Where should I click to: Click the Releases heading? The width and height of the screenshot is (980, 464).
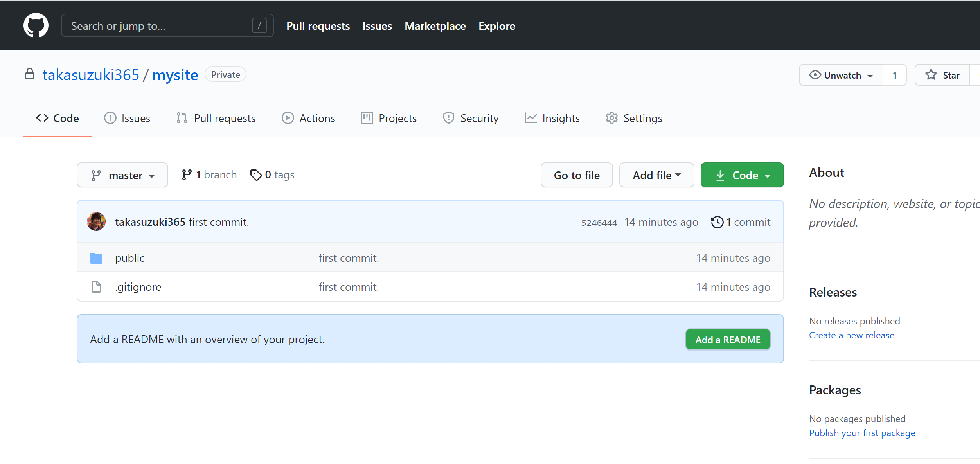pyautogui.click(x=833, y=292)
